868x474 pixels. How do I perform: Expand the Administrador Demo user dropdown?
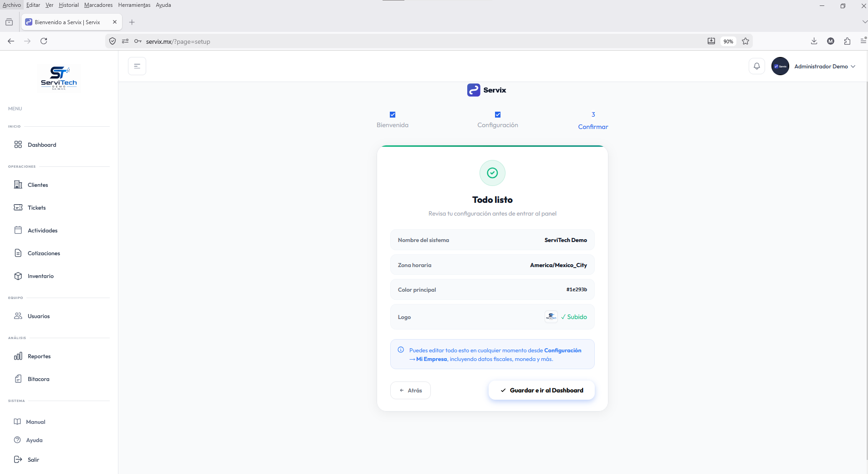click(x=814, y=66)
